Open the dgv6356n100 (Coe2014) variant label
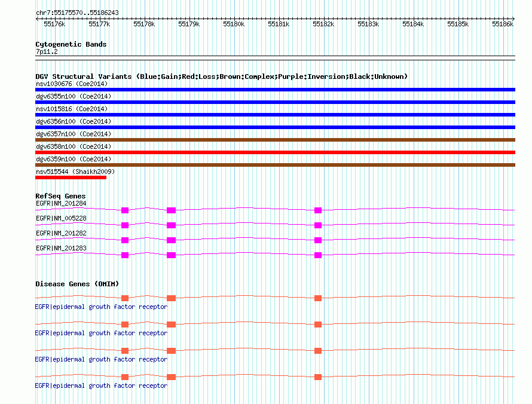This screenshot has width=532, height=404. click(x=74, y=121)
